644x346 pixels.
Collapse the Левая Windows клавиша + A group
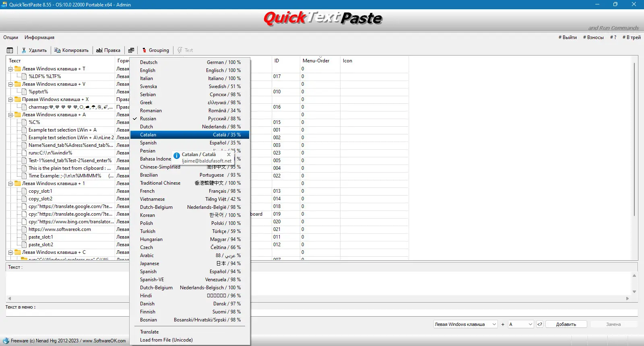[10, 115]
